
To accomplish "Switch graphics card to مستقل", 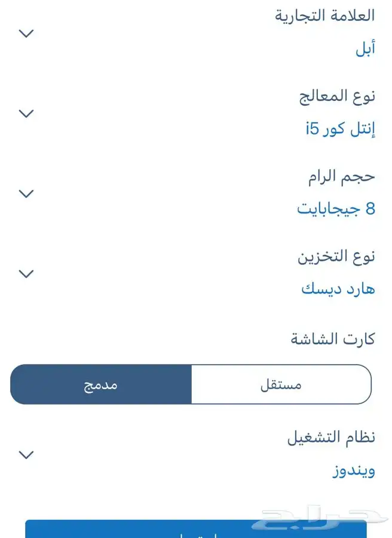I will (281, 384).
